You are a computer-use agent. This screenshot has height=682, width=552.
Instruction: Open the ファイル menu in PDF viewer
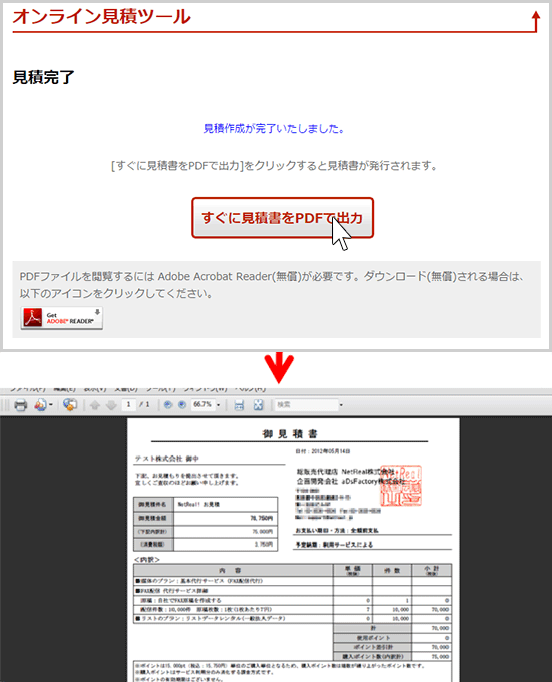(x=27, y=388)
